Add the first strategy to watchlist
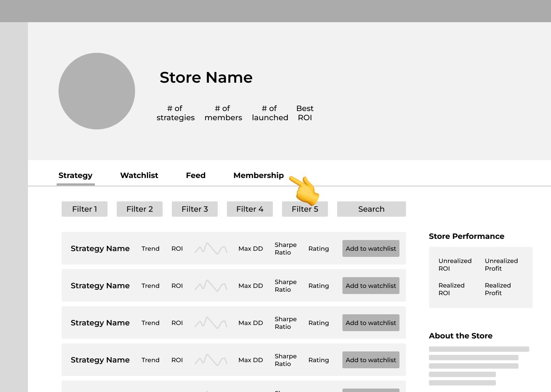This screenshot has height=392, width=551. tap(371, 248)
